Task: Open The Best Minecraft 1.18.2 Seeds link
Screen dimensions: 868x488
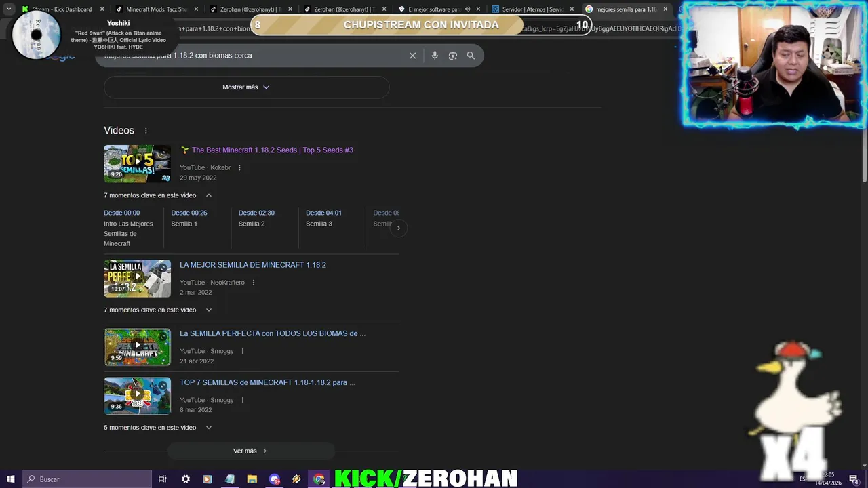Action: click(x=272, y=150)
